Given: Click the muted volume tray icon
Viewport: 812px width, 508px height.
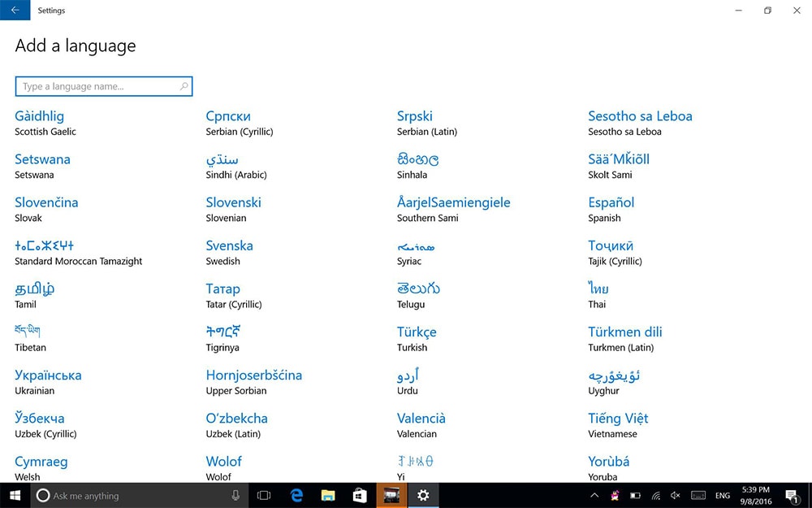Looking at the screenshot, I should 676,495.
